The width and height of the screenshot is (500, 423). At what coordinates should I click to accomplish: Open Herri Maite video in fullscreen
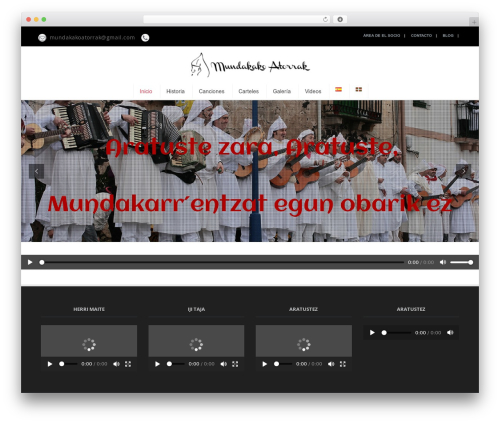click(x=128, y=364)
